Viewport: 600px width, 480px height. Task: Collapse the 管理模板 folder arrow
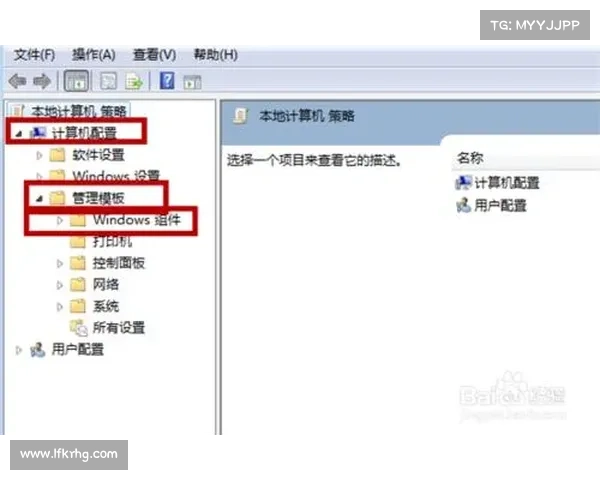click(39, 198)
